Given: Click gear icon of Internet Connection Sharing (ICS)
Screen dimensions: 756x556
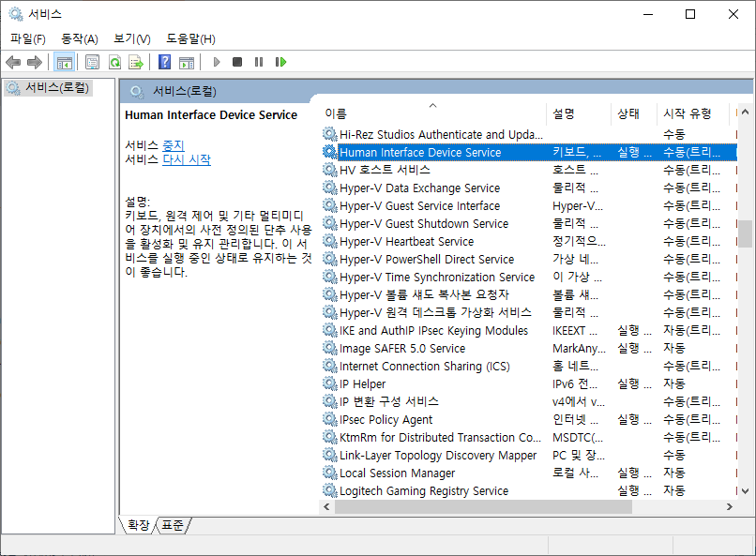Looking at the screenshot, I should pyautogui.click(x=330, y=367).
